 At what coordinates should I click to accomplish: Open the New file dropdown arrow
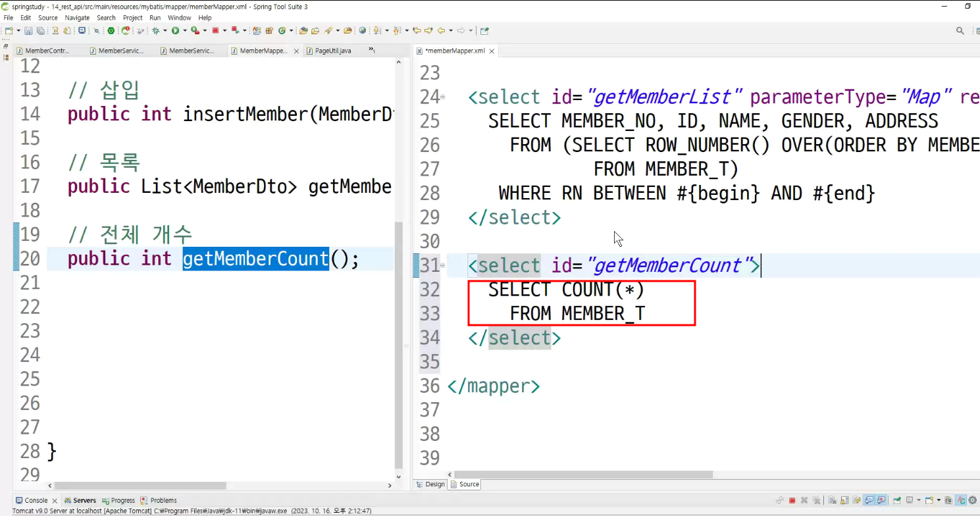tap(18, 30)
